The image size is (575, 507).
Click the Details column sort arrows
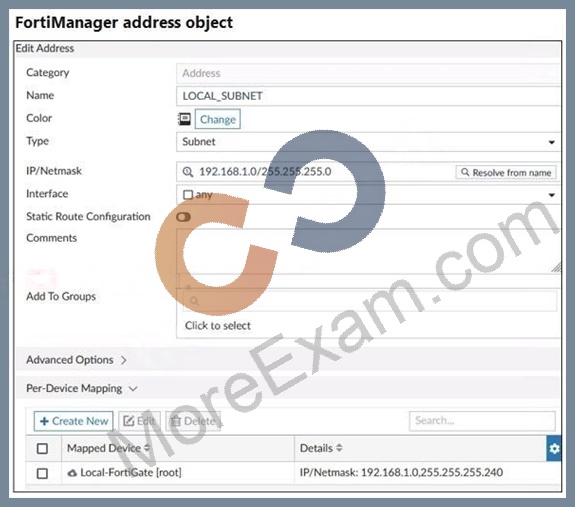coord(339,448)
